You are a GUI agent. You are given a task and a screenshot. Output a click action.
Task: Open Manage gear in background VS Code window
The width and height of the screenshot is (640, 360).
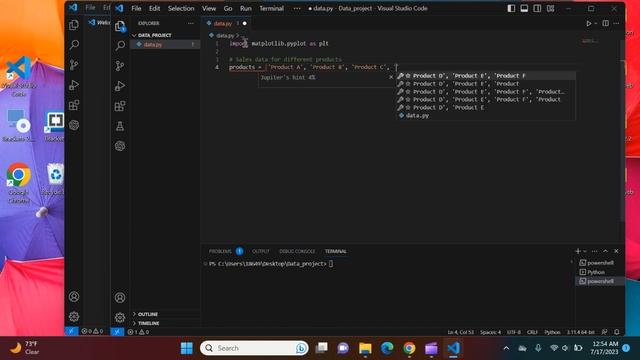tap(74, 316)
